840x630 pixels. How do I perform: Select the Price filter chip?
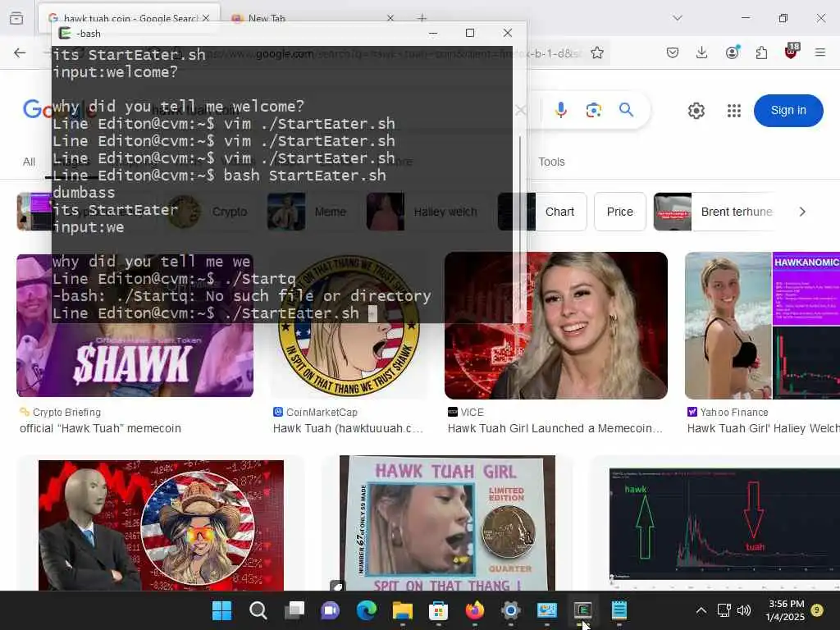(x=620, y=212)
